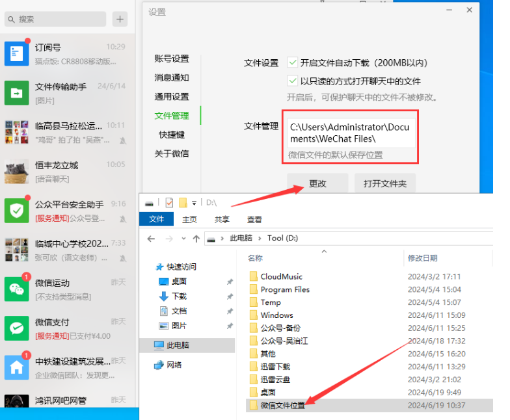
Task: Open 微信支付 icon chat
Action: coord(17,328)
